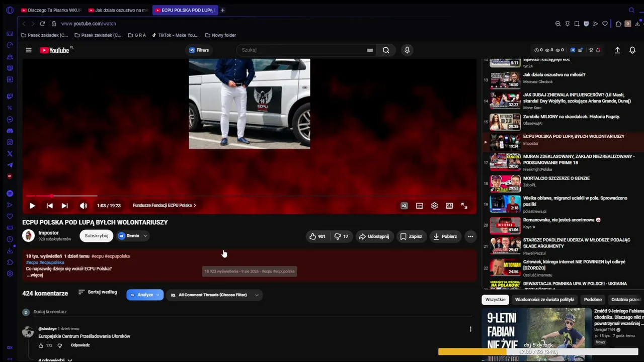The height and width of the screenshot is (362, 644).
Task: Click the search magnifier button
Action: (x=386, y=50)
